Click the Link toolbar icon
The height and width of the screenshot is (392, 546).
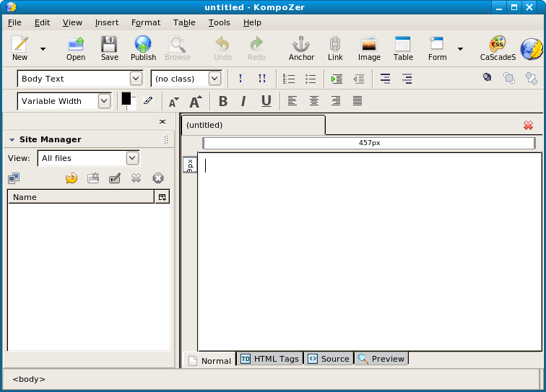click(335, 48)
